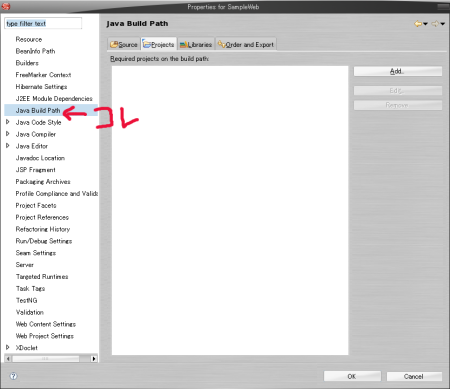Select the Java Compiler item
The image size is (450, 389).
coord(36,134)
